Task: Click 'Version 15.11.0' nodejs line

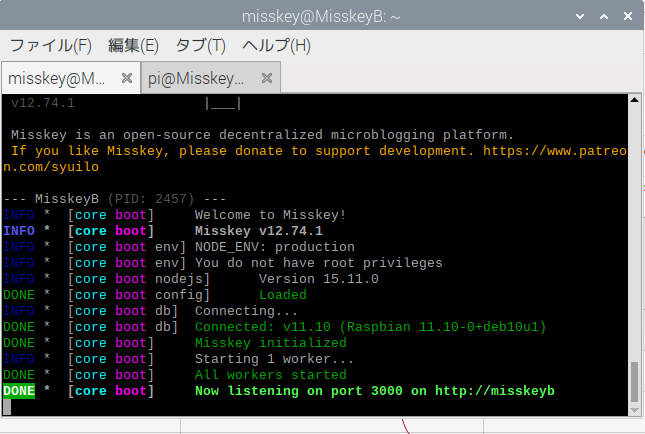Action: [x=318, y=279]
